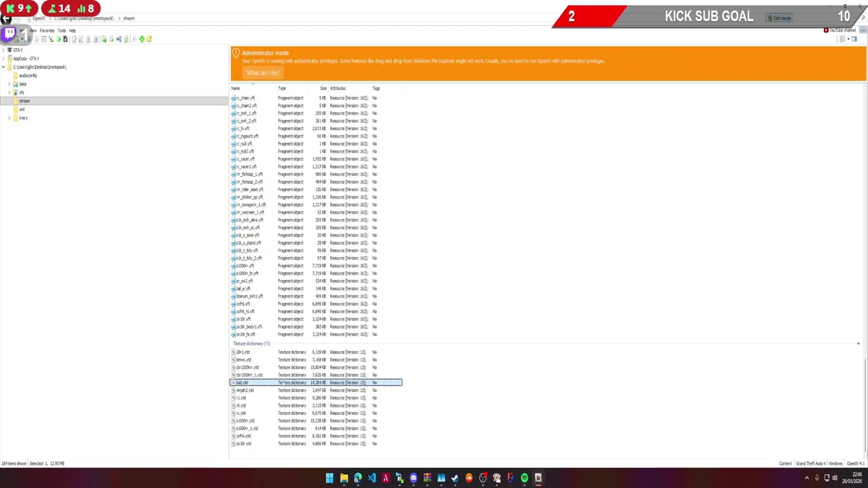Open the Favorites menu
868x488 pixels.
pos(47,30)
